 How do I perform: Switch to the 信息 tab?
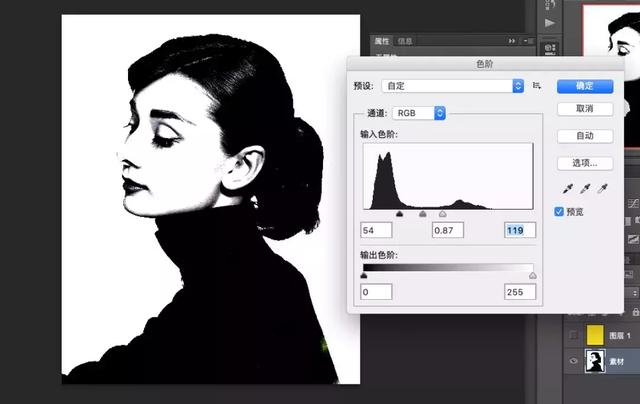coord(404,41)
